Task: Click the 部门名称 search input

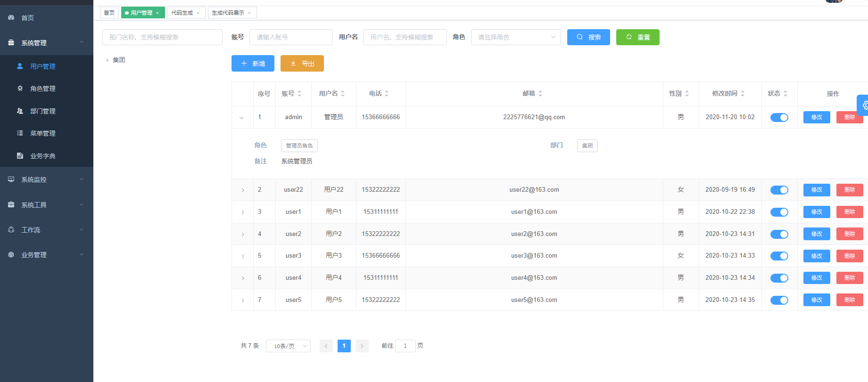Action: point(162,37)
